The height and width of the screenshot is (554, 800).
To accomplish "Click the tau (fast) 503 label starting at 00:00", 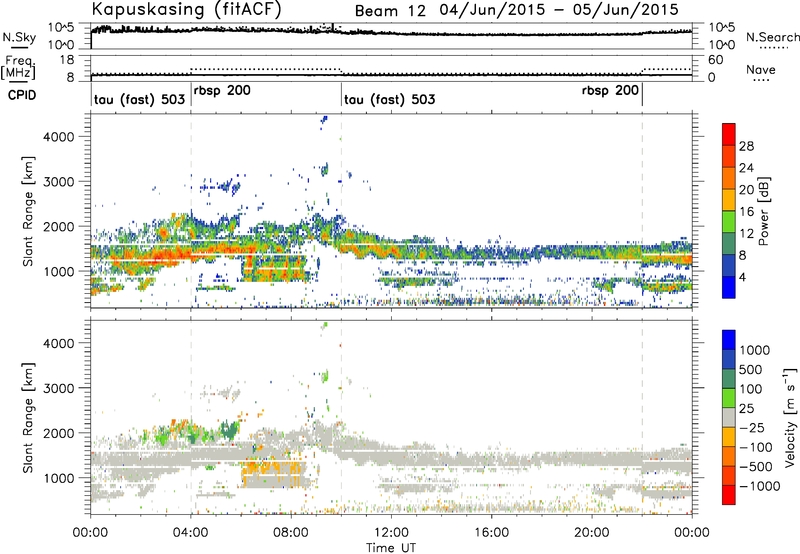I will click(139, 99).
